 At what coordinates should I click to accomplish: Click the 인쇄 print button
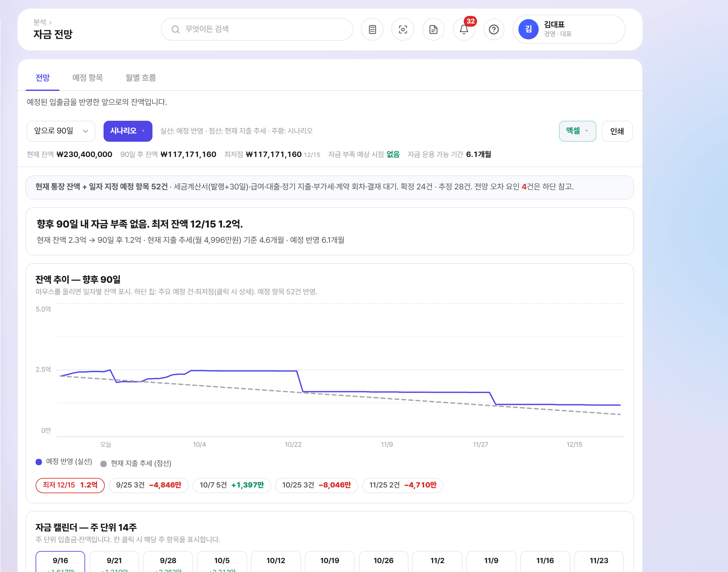point(617,131)
